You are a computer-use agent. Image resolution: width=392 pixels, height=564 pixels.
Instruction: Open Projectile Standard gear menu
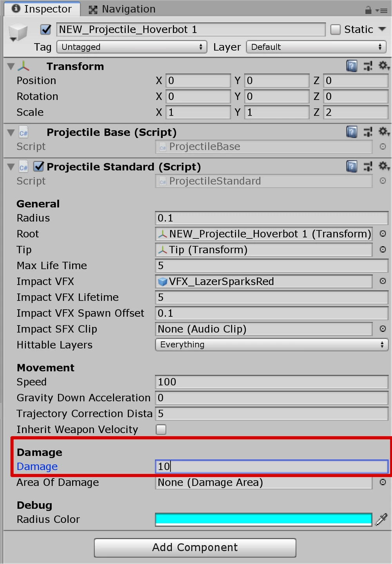[383, 167]
